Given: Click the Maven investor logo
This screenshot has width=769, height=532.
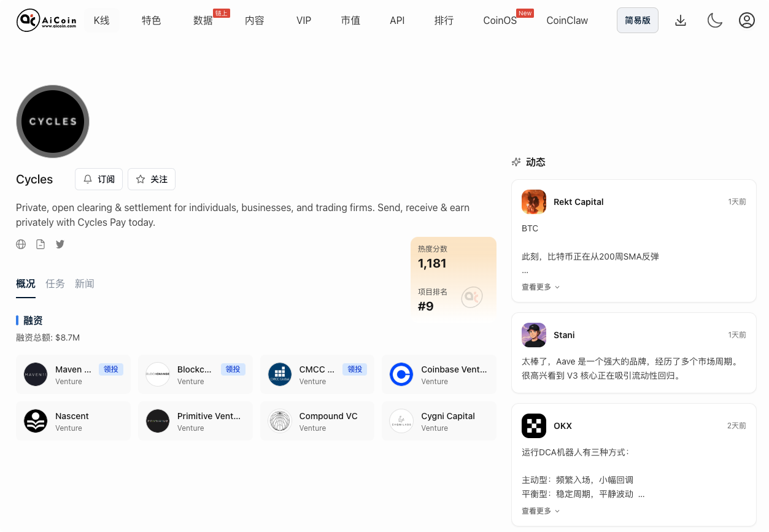Looking at the screenshot, I should pos(36,374).
